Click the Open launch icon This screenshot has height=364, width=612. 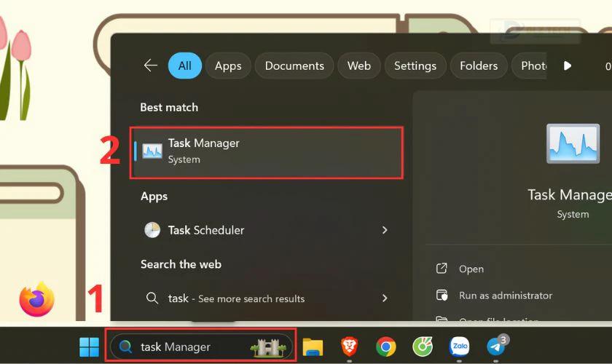[x=442, y=268]
